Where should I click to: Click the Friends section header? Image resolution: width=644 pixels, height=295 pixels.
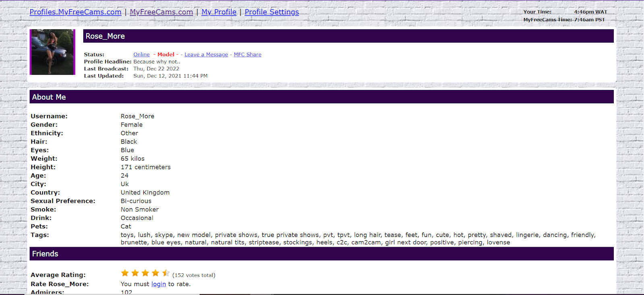[322, 254]
